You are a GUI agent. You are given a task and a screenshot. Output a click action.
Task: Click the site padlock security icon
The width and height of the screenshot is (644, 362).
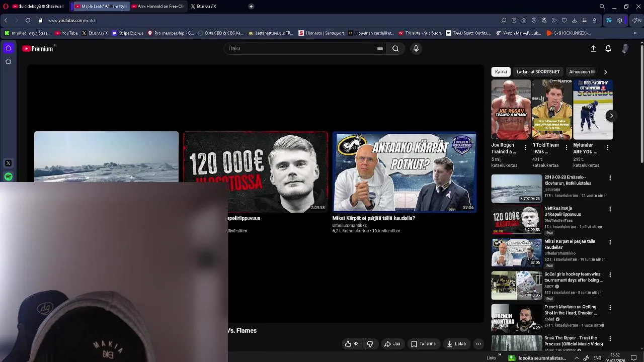pos(40,20)
